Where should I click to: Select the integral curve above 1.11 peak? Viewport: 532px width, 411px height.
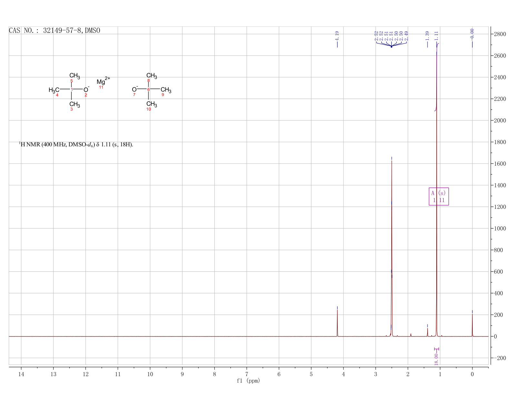[437, 77]
